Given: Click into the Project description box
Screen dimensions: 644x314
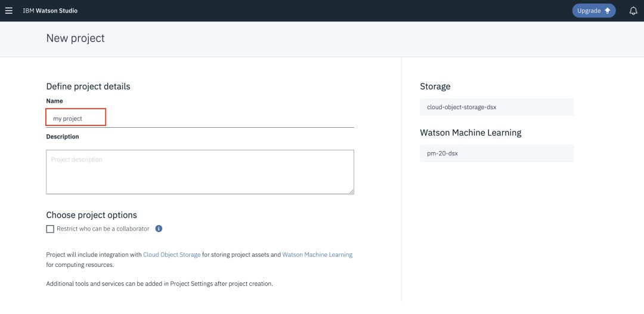Looking at the screenshot, I should tap(200, 172).
